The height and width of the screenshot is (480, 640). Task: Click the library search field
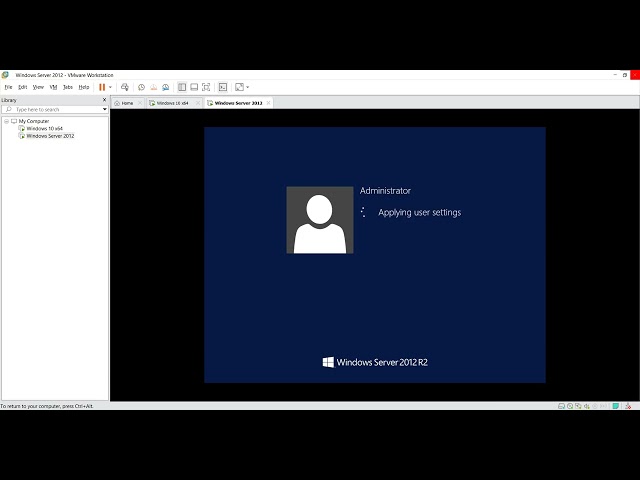coord(55,109)
